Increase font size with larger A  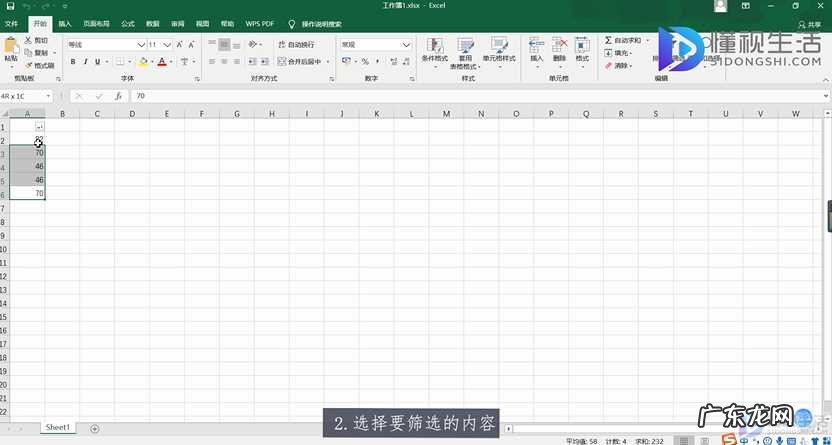coord(179,45)
